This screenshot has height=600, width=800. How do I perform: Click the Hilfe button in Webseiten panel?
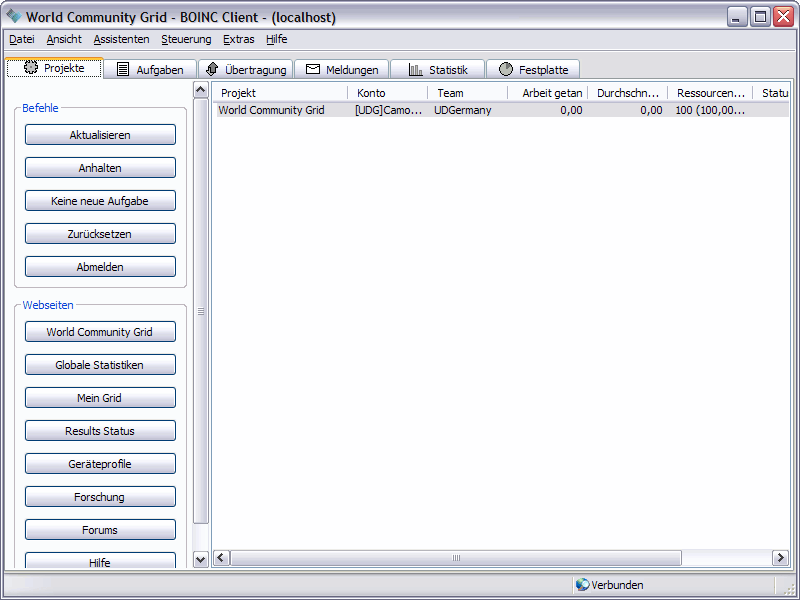100,561
